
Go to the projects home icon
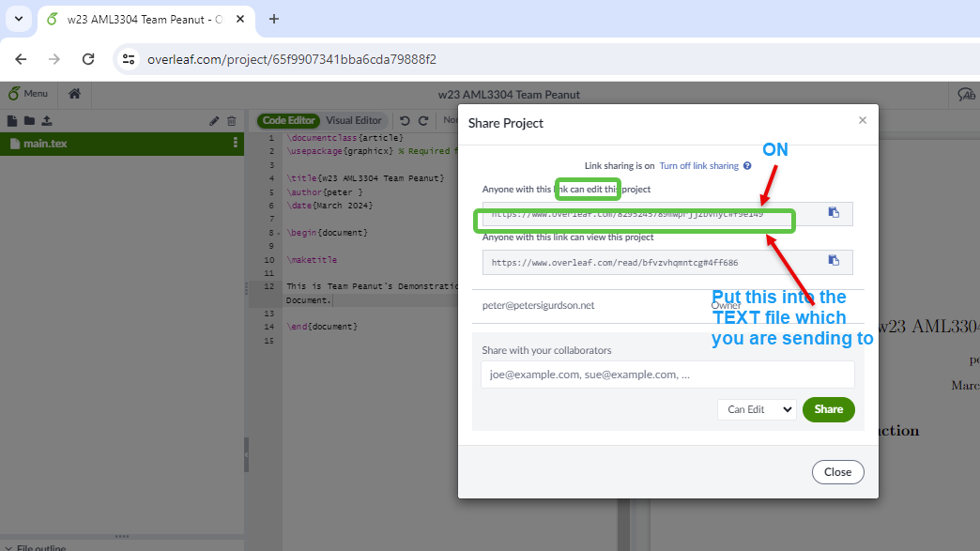(x=74, y=94)
